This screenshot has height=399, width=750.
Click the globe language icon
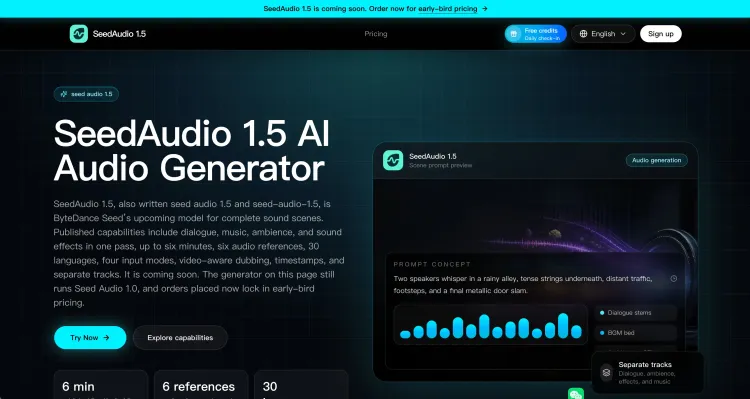[583, 34]
